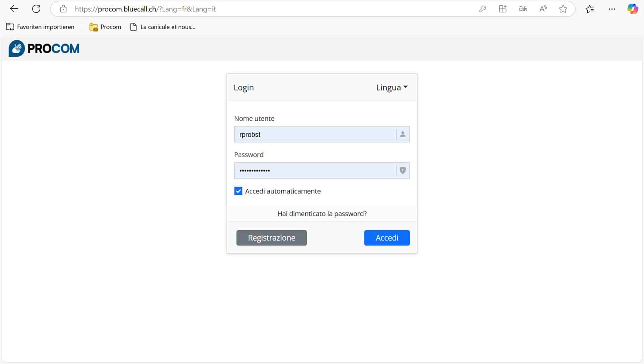Screen dimensions: 644x364
Task: Click the Procom logo
Action: pyautogui.click(x=44, y=49)
